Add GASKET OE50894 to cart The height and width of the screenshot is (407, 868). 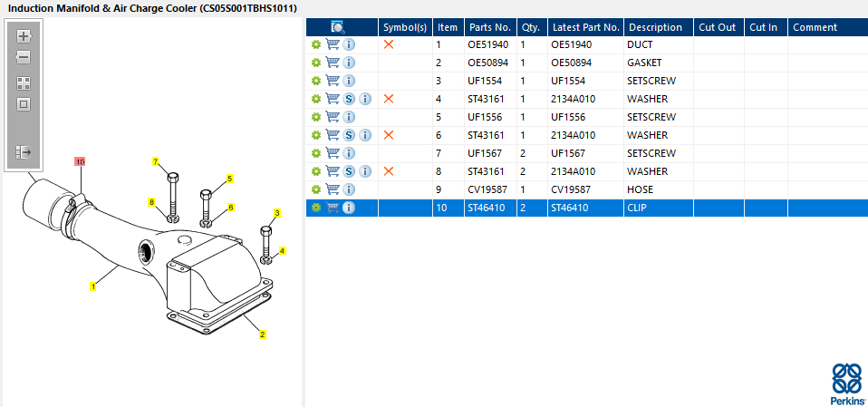(x=333, y=63)
